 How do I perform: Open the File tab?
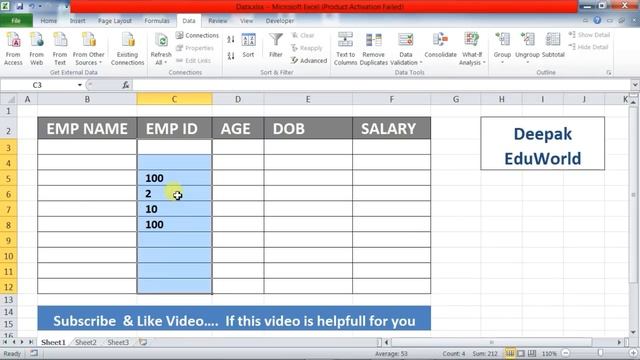[x=16, y=20]
